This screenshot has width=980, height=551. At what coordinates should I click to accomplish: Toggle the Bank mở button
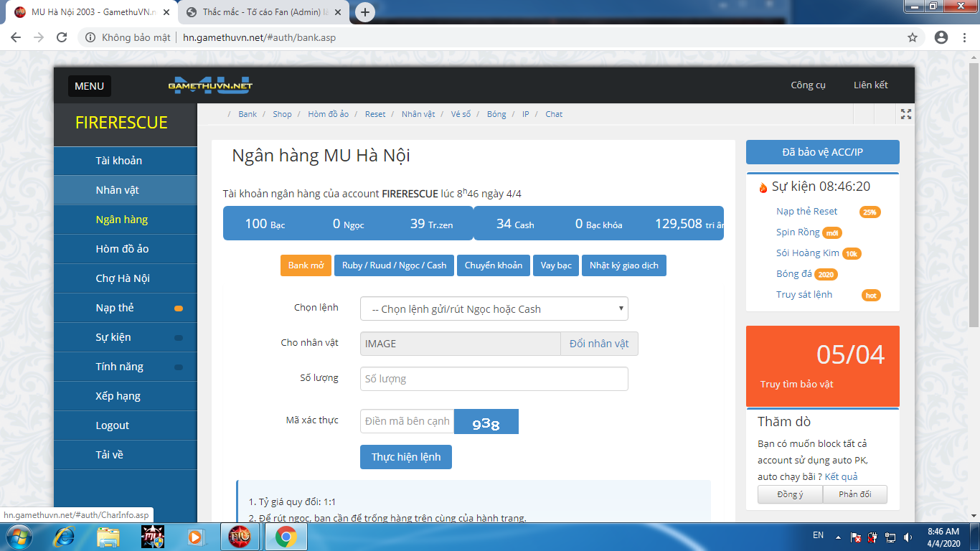coord(306,265)
